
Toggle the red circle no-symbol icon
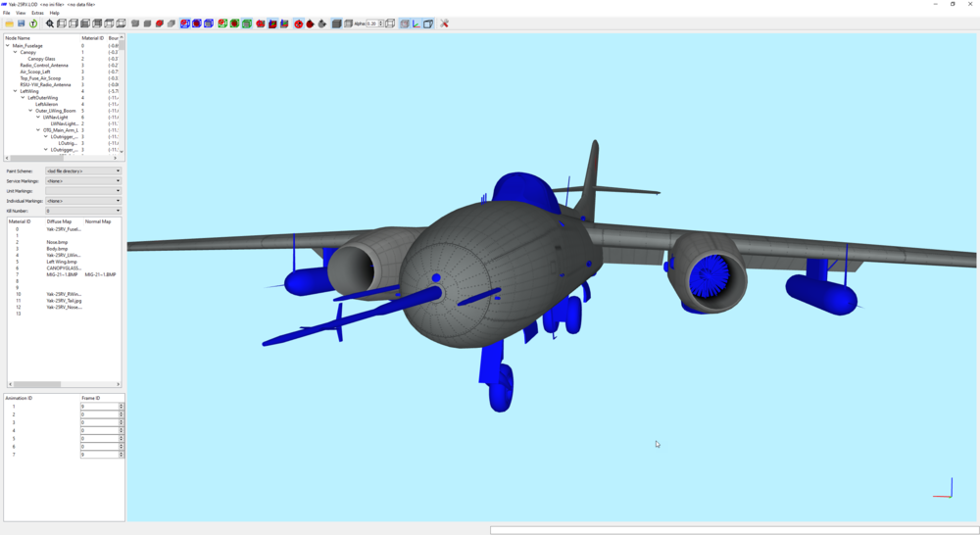click(298, 24)
